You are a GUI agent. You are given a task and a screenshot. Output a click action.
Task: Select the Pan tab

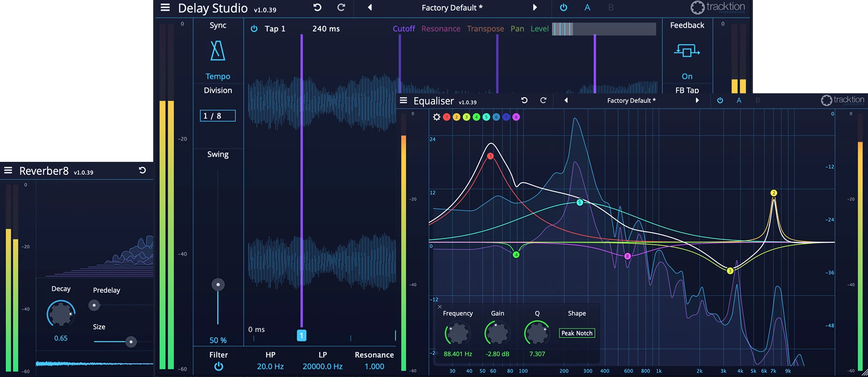tap(517, 29)
